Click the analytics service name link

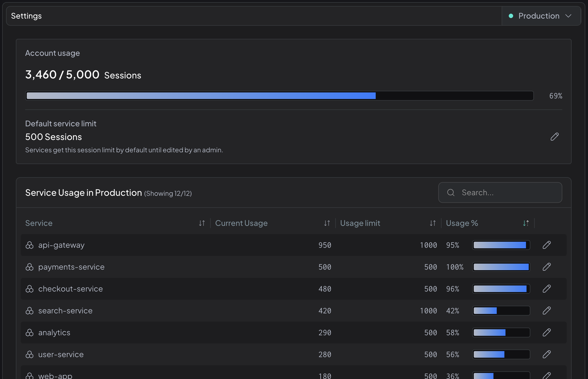54,333
